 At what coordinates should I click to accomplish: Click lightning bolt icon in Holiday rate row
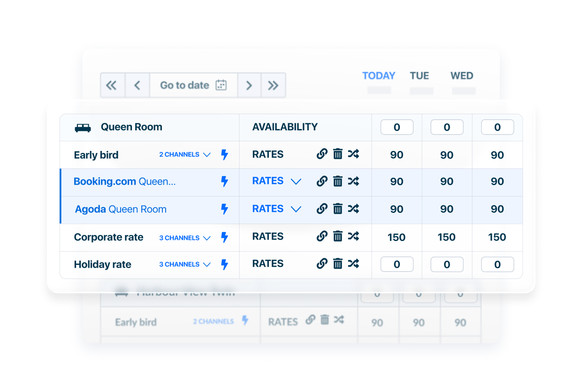224,264
